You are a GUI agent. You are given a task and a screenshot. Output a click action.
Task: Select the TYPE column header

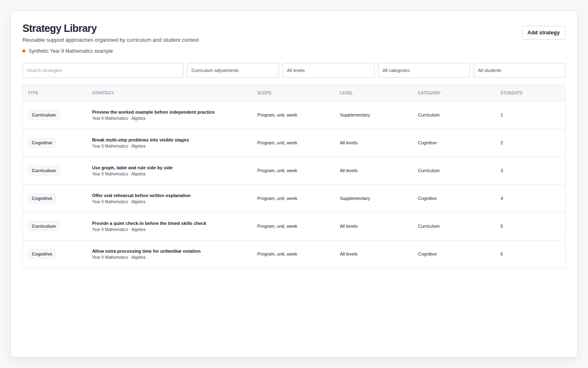click(33, 93)
